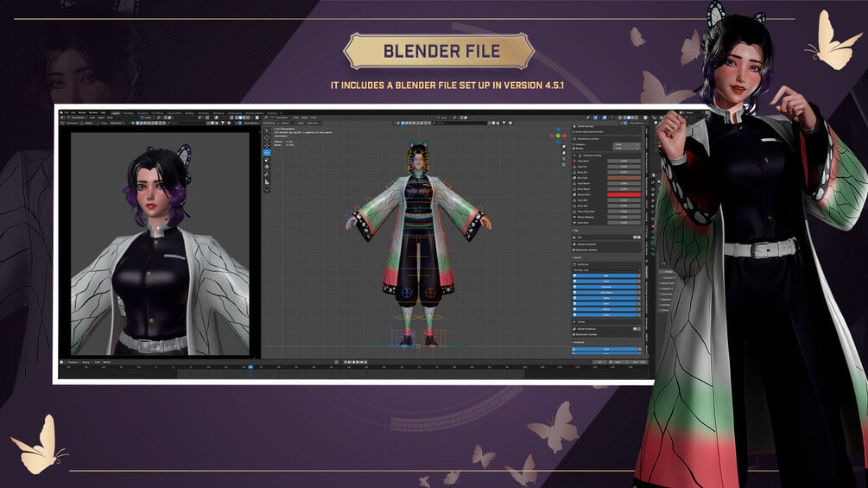This screenshot has height=488, width=868.
Task: Toggle first blue button under Armature section
Action: (605, 349)
